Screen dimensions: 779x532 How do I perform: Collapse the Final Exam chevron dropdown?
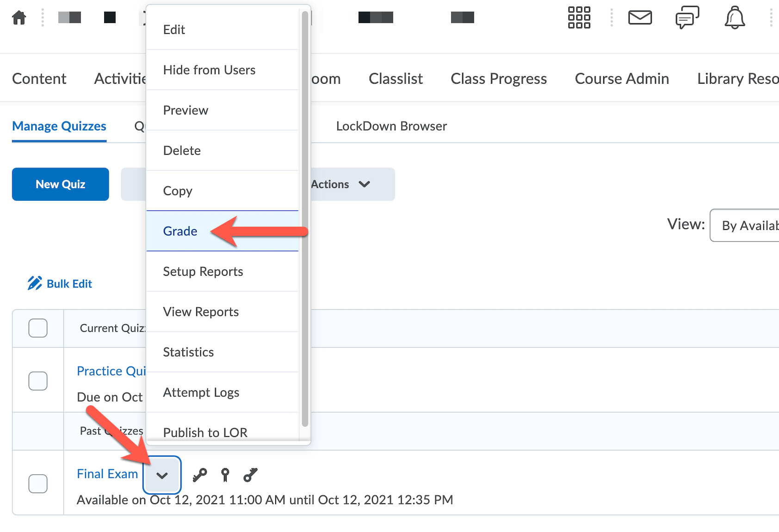click(162, 475)
